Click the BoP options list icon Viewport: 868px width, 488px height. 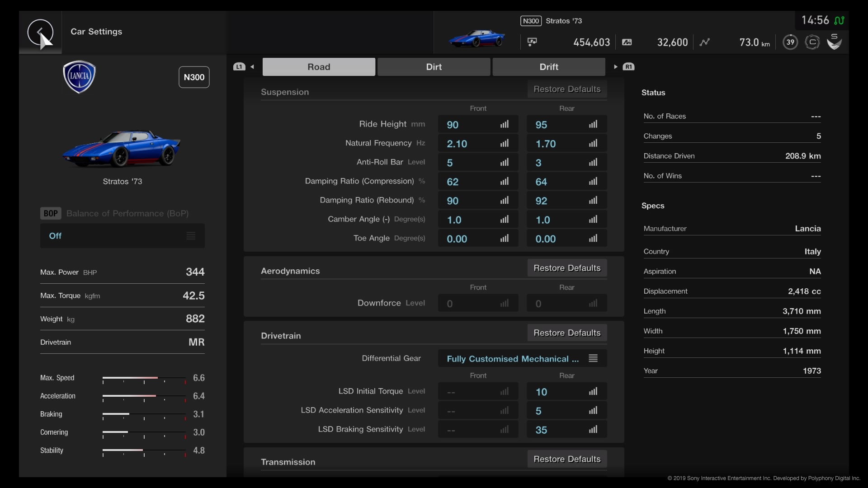(190, 235)
